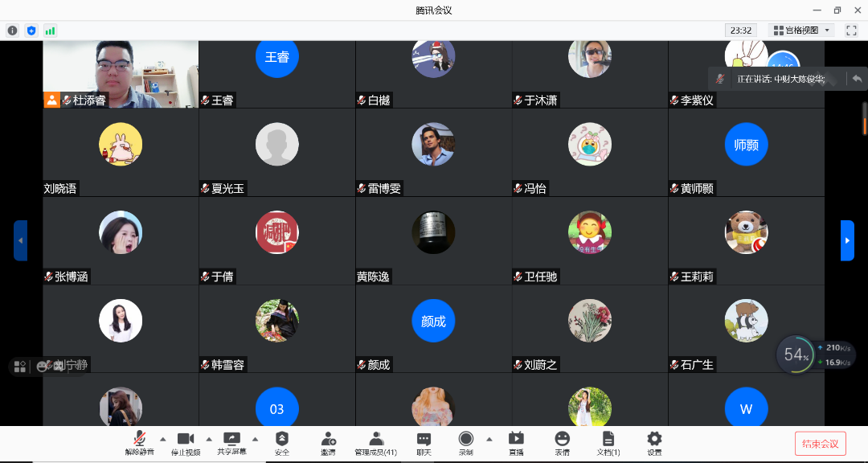Enter fullscreen mode with the top-right icon

coord(851,31)
